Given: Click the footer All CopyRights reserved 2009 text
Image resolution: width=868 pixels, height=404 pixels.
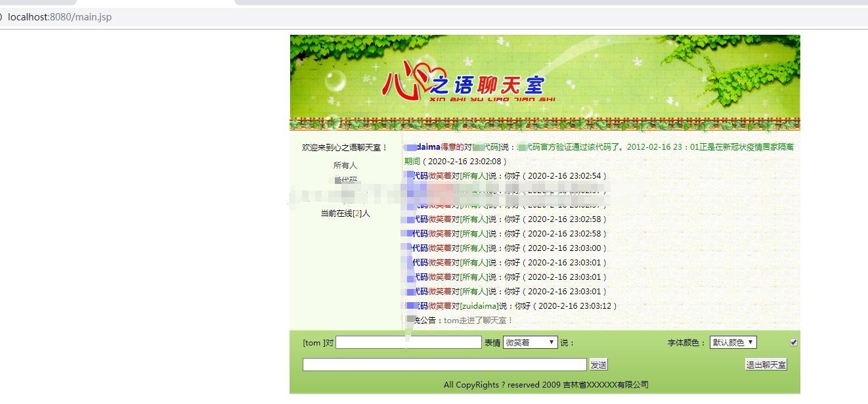Looking at the screenshot, I should 546,385.
